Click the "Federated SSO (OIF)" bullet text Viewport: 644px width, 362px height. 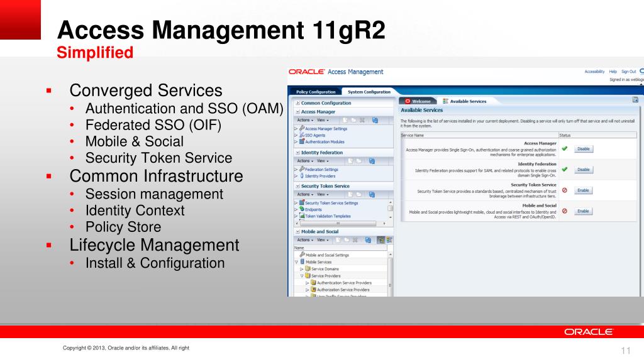tap(153, 125)
